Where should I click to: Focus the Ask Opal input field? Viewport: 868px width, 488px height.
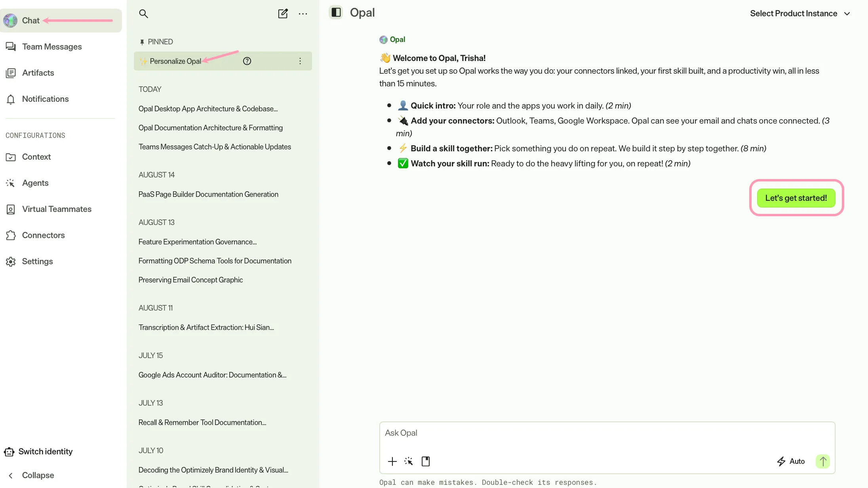607,433
